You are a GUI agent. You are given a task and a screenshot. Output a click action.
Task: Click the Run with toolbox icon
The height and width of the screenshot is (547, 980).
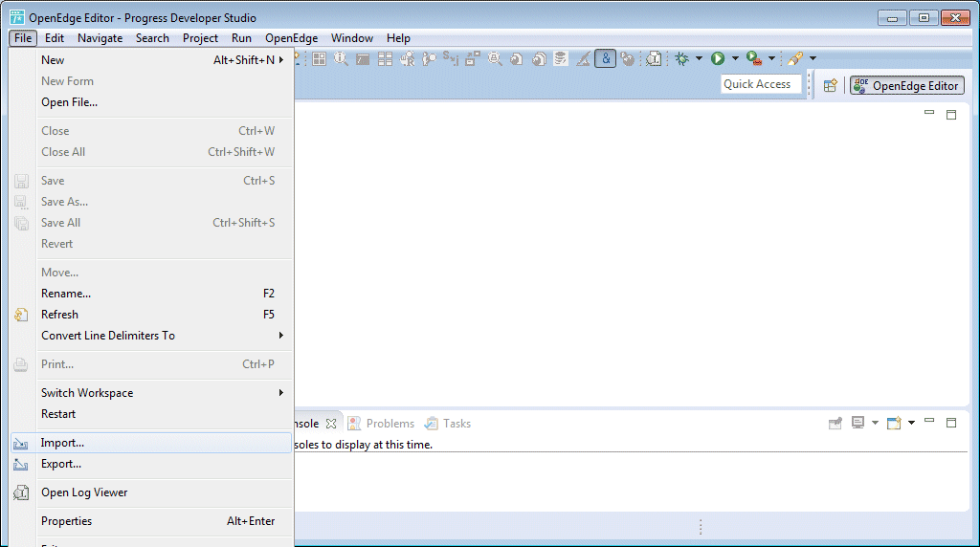[754, 58]
